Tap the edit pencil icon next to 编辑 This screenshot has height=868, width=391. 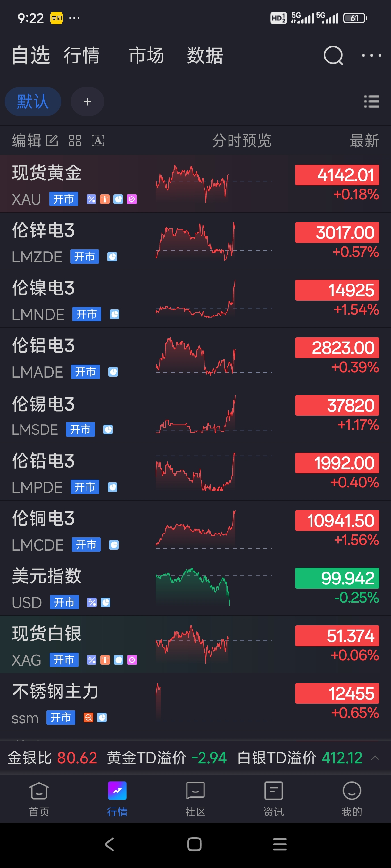coord(52,141)
